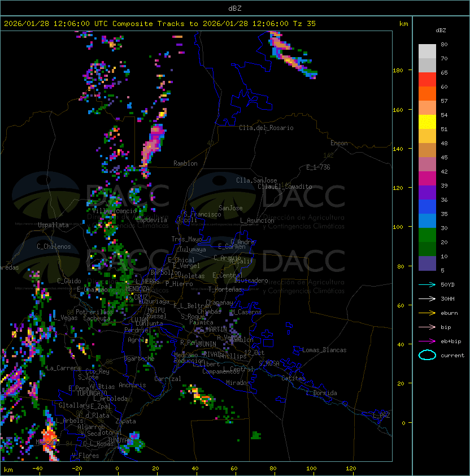Select the light gray 70-80 dBZ swatch

click(x=427, y=51)
